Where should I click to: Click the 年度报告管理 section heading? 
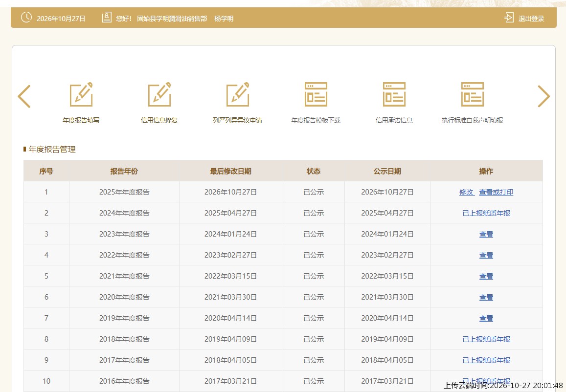tap(52, 149)
